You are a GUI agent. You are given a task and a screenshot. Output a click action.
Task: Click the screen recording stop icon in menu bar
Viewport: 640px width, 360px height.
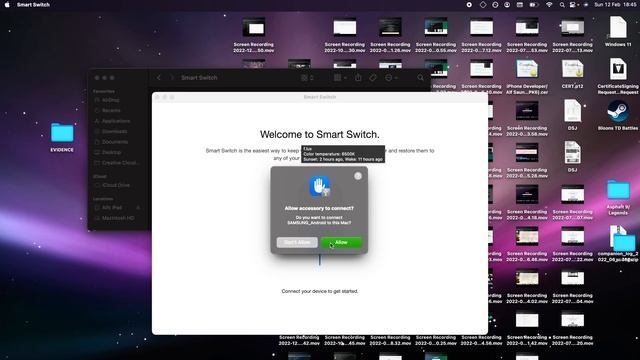[x=469, y=4]
